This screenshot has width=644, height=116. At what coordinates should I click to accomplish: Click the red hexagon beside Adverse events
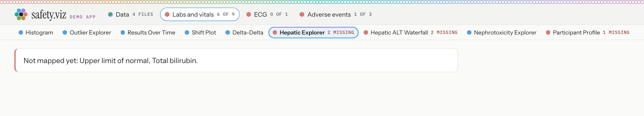pyautogui.click(x=302, y=14)
